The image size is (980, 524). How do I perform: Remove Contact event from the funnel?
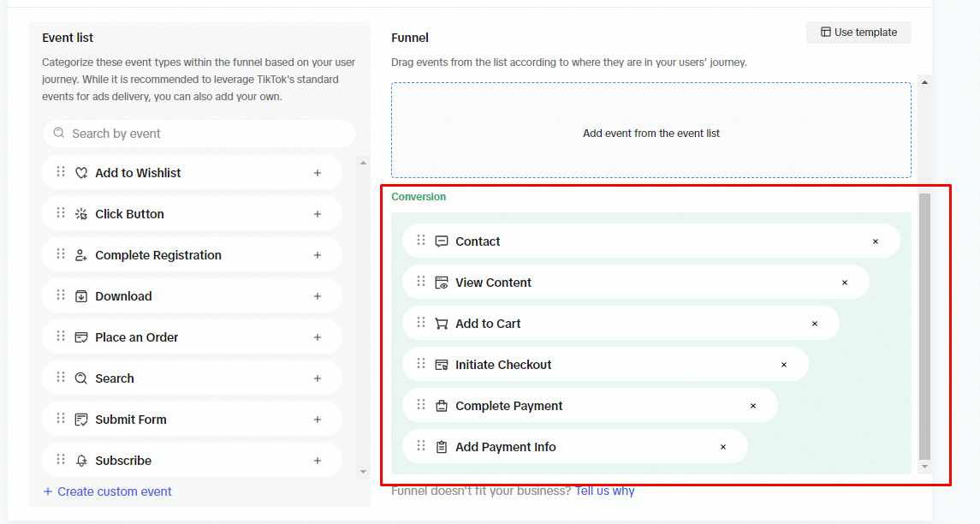[876, 241]
